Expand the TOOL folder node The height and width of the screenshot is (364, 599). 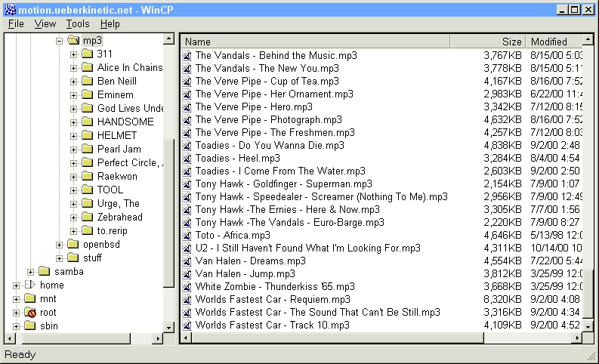(73, 190)
